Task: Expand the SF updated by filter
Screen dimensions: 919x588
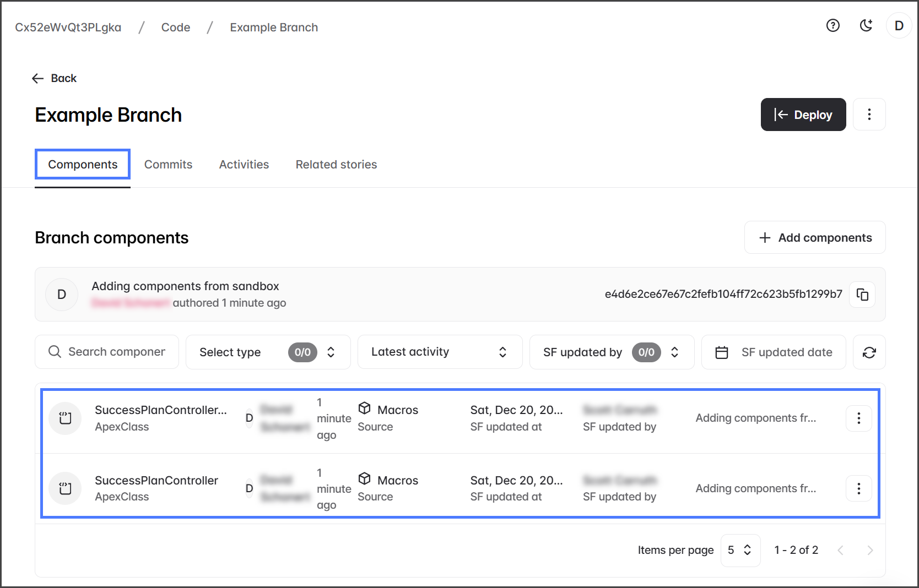Action: [x=611, y=352]
